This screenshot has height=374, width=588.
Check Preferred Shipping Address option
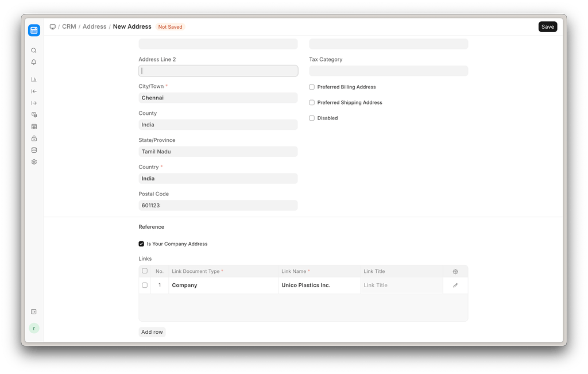[x=312, y=103]
